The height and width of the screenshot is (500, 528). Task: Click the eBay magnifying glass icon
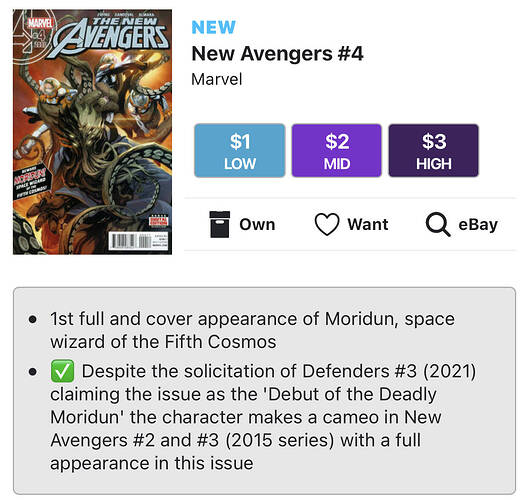pyautogui.click(x=438, y=225)
